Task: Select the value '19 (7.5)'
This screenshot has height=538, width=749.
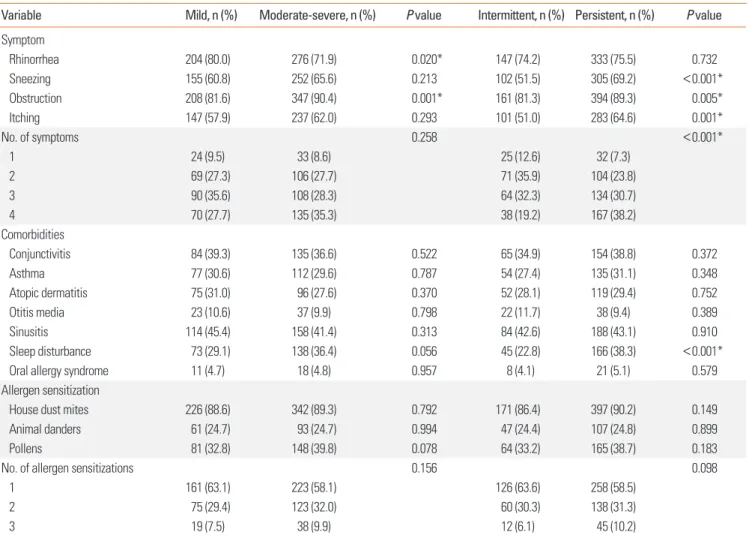Action: click(208, 527)
